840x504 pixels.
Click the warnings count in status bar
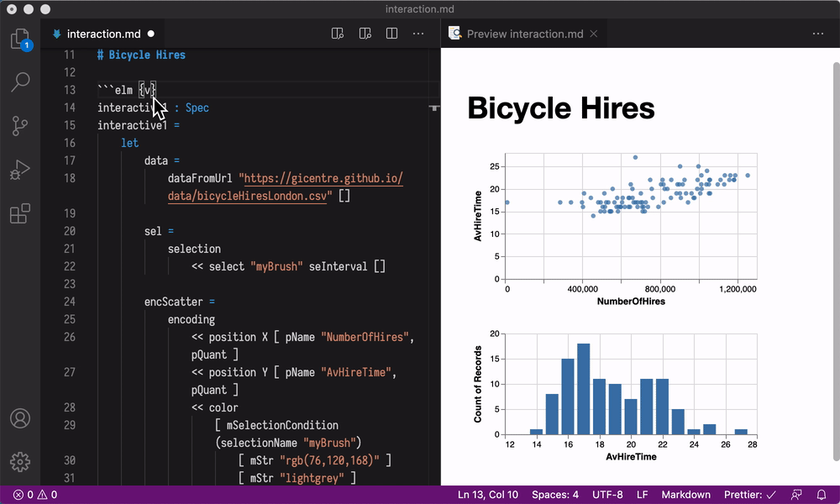tap(47, 495)
